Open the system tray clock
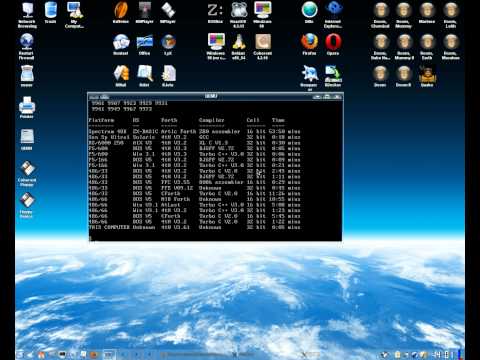This screenshot has height=360, width=480. [443, 355]
